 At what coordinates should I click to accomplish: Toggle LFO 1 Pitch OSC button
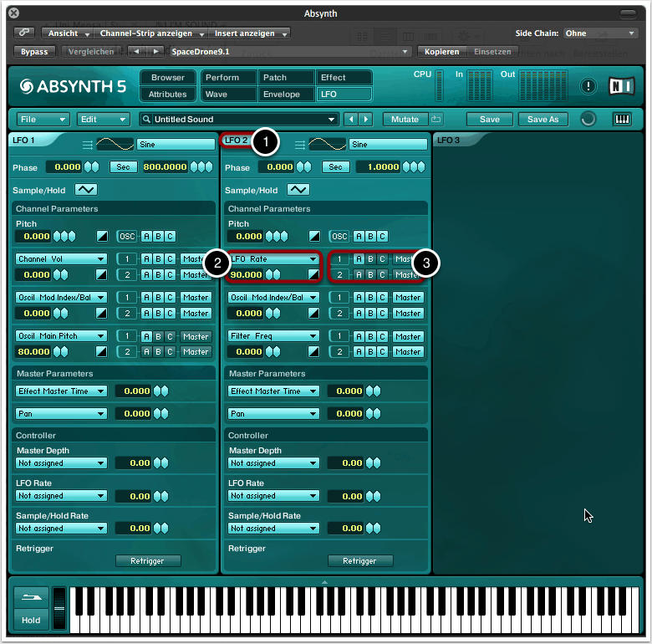127,237
